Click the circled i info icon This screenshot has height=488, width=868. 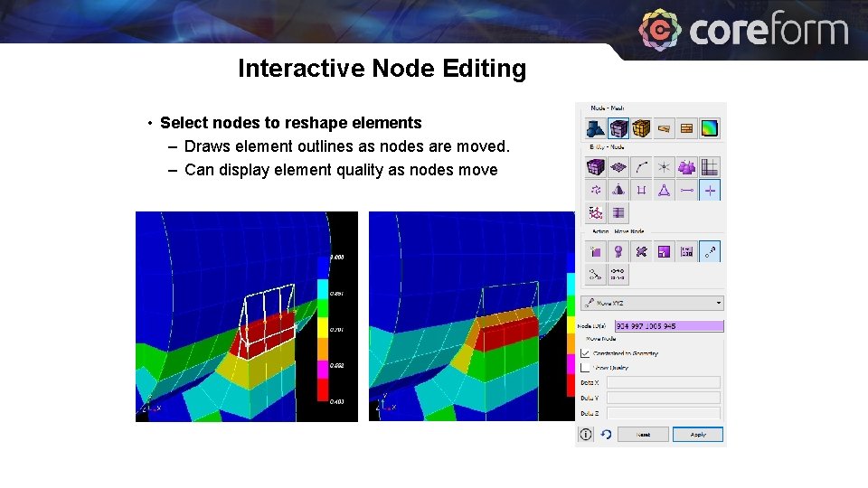(586, 435)
